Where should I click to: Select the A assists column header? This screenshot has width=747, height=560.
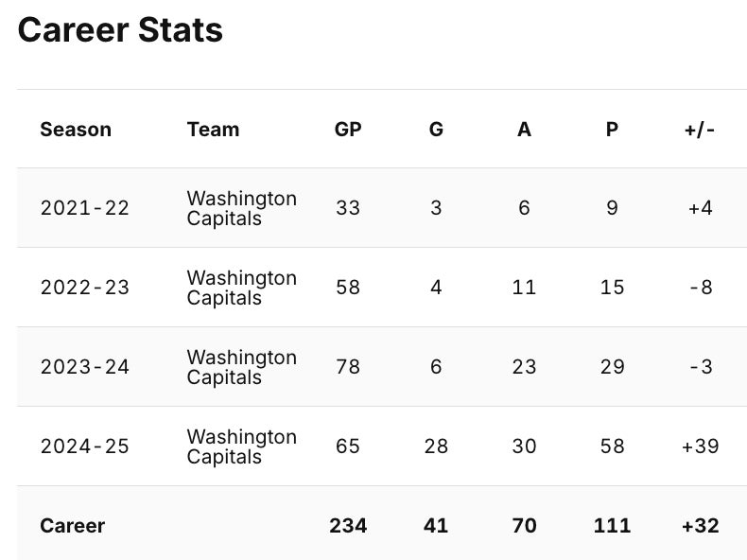point(524,130)
